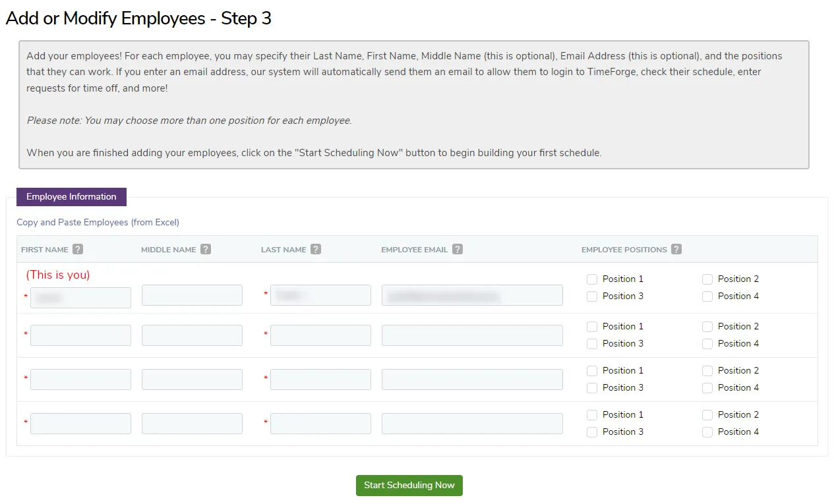Select the Employee Information tab
The image size is (834, 504).
coord(71,197)
